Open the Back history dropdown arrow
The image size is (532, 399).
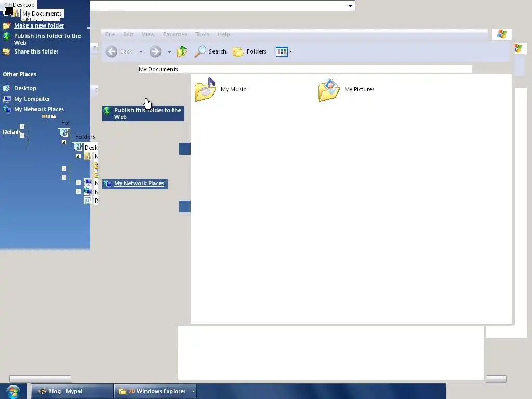point(141,52)
